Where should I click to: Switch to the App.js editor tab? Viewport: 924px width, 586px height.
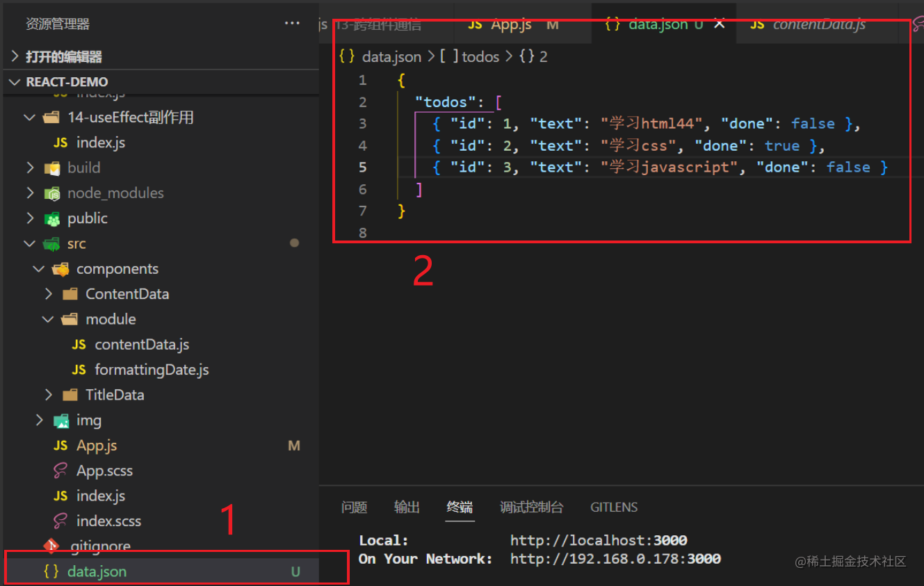[523, 24]
